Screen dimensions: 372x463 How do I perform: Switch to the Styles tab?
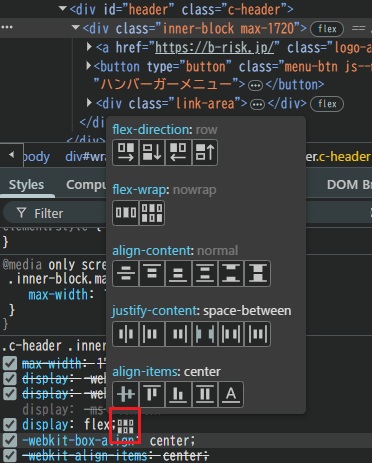(26, 185)
